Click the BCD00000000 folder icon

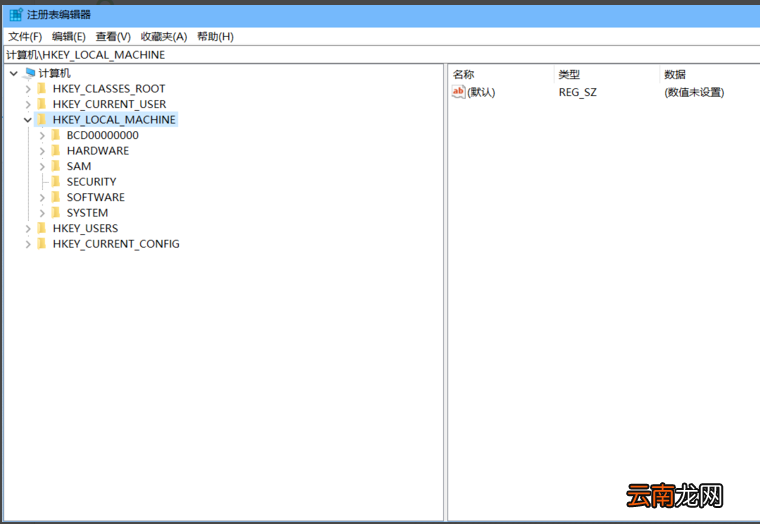coord(56,135)
